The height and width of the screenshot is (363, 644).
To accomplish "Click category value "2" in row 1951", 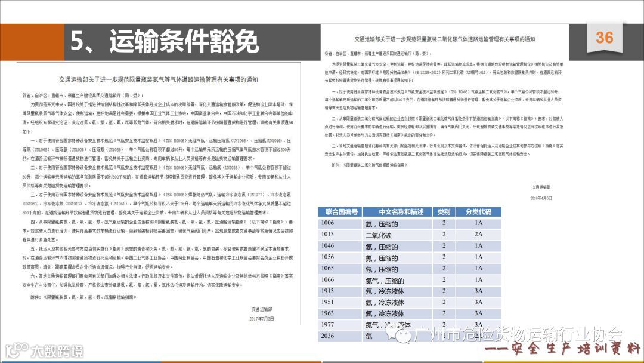I will 444,302.
